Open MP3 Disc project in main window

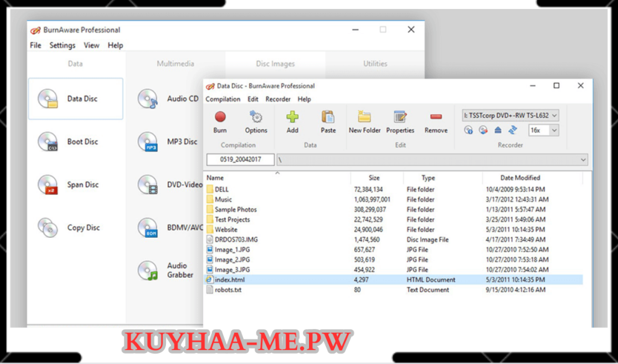(167, 142)
